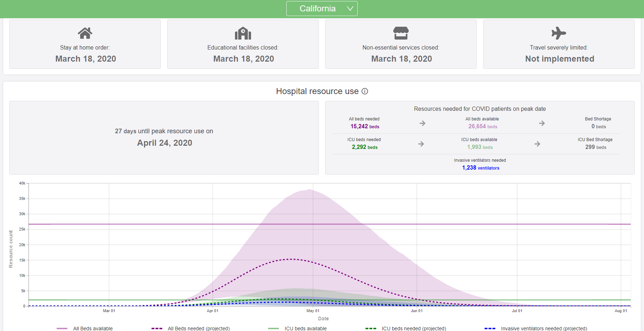Toggle the All Beds available legend entry

[x=85, y=329]
